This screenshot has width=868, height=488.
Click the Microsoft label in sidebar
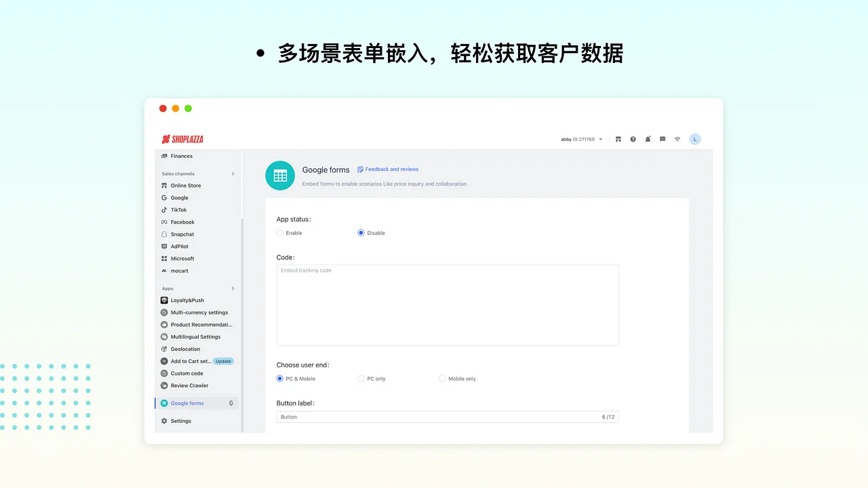182,259
